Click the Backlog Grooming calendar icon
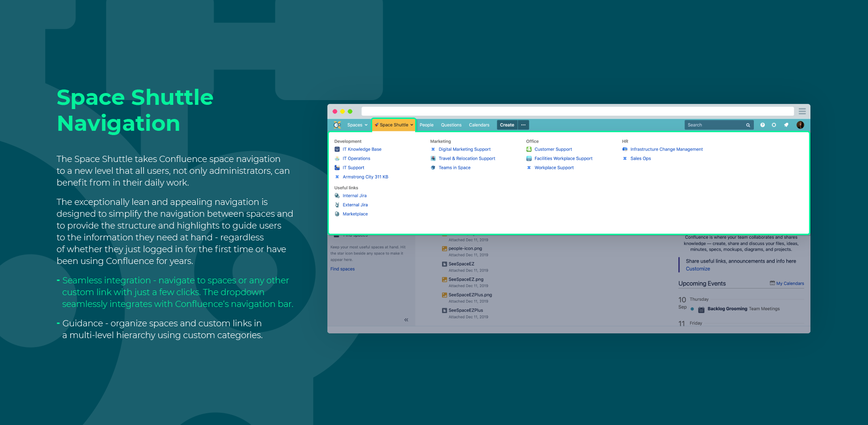The image size is (868, 425). (x=701, y=310)
